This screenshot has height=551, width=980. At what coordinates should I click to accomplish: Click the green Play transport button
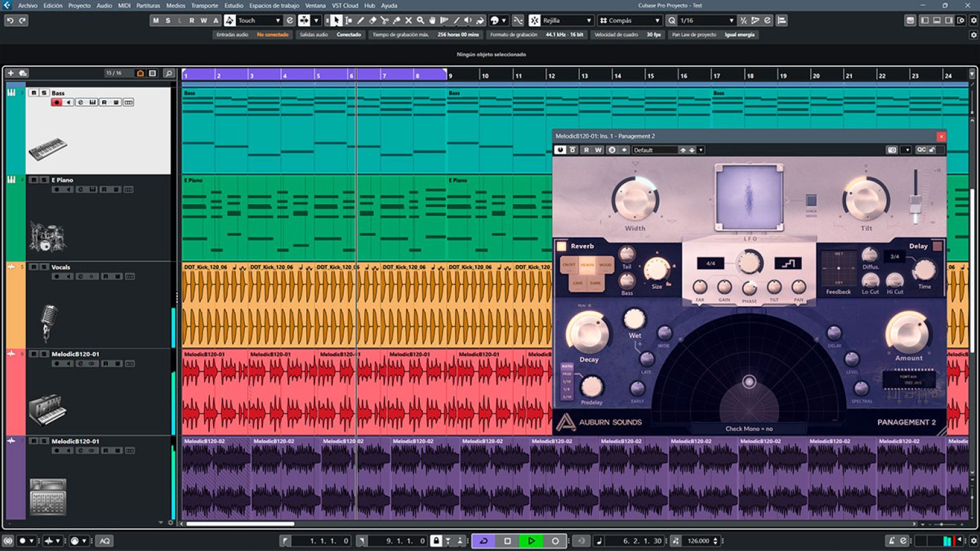[x=531, y=541]
